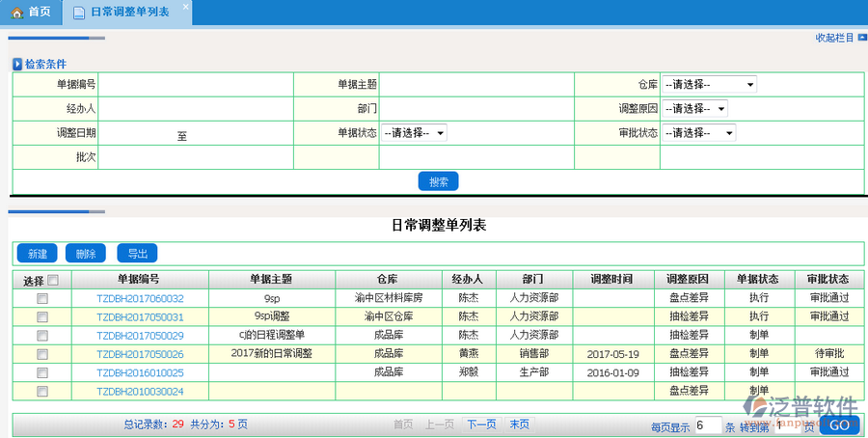Click the document icon on 日常调整单列表 tab
This screenshot has width=868, height=438.
click(x=79, y=12)
